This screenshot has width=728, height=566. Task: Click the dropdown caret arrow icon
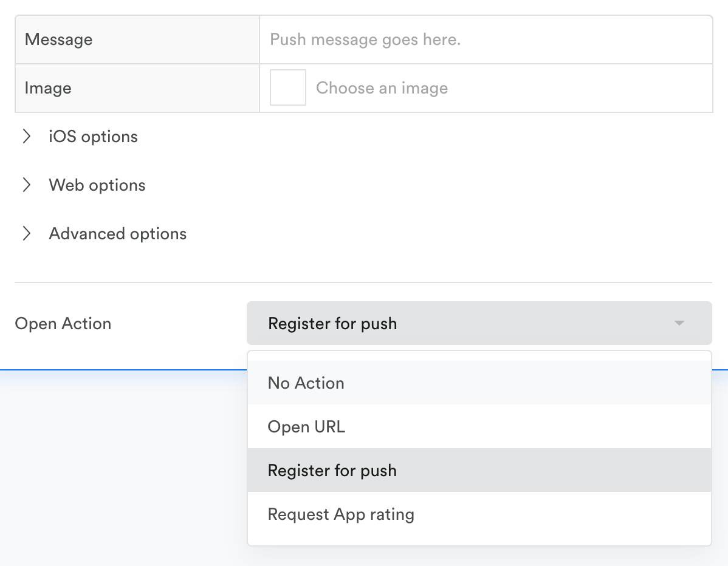679,323
